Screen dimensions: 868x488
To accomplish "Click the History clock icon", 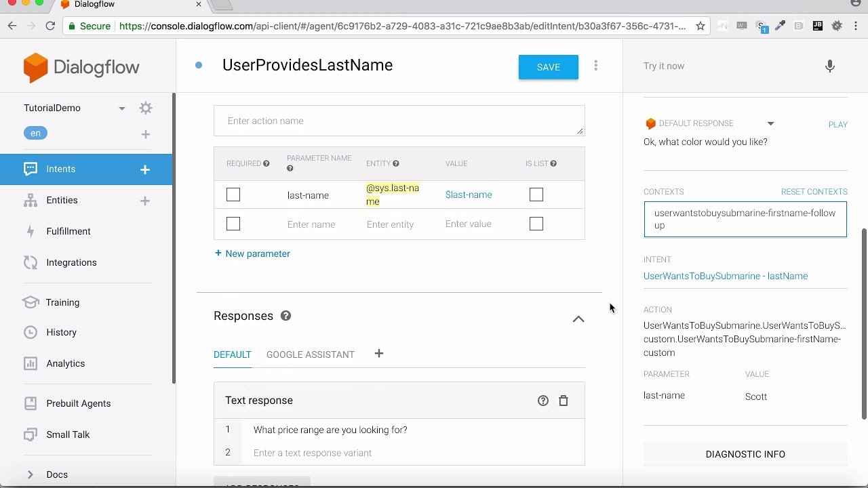I will click(30, 332).
